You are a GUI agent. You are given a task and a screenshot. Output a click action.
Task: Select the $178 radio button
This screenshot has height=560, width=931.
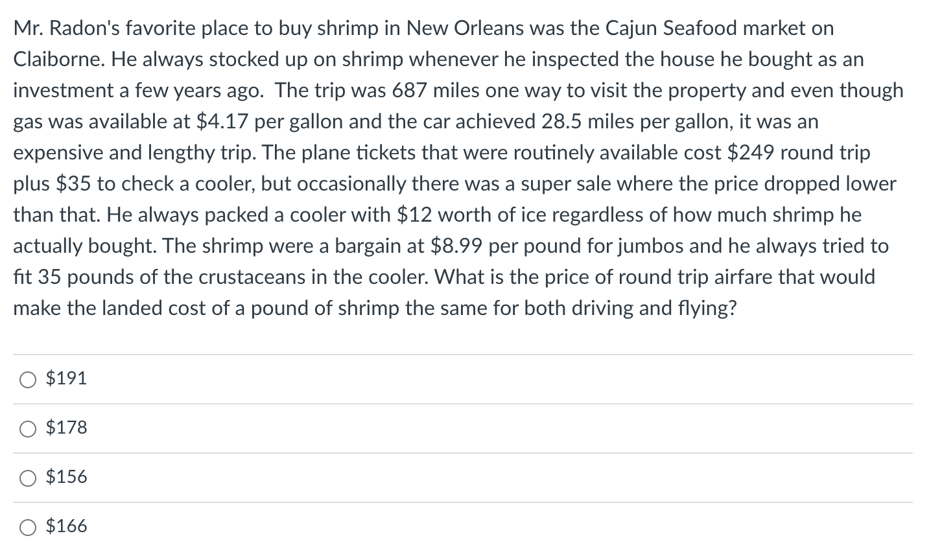[x=28, y=428]
